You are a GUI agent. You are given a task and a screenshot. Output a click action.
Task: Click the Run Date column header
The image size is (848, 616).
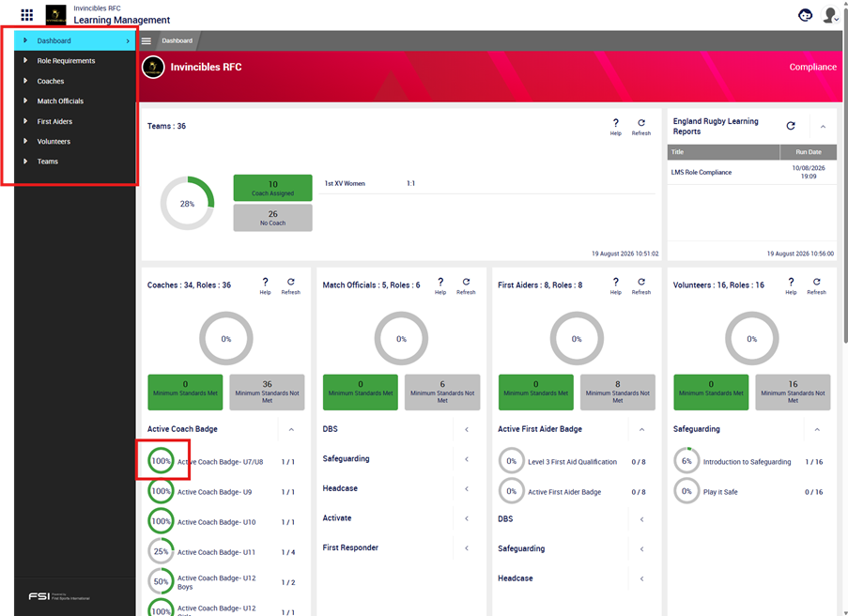coord(809,152)
